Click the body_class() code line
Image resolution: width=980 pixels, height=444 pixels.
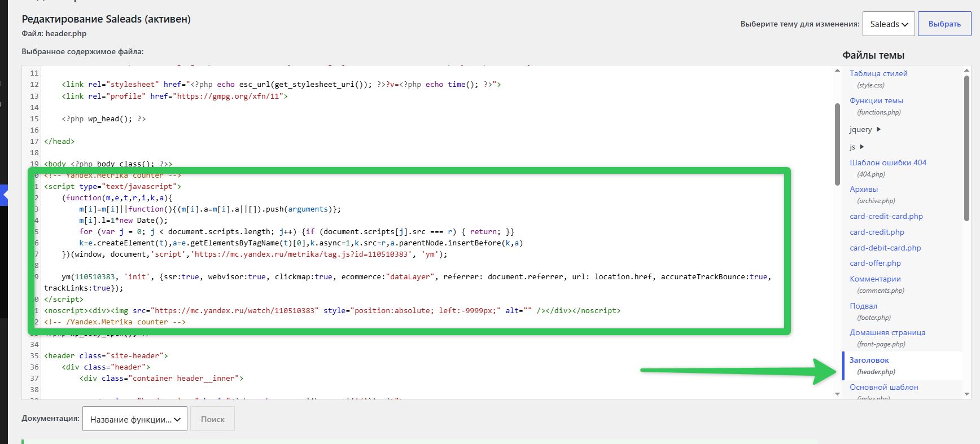[x=108, y=164]
